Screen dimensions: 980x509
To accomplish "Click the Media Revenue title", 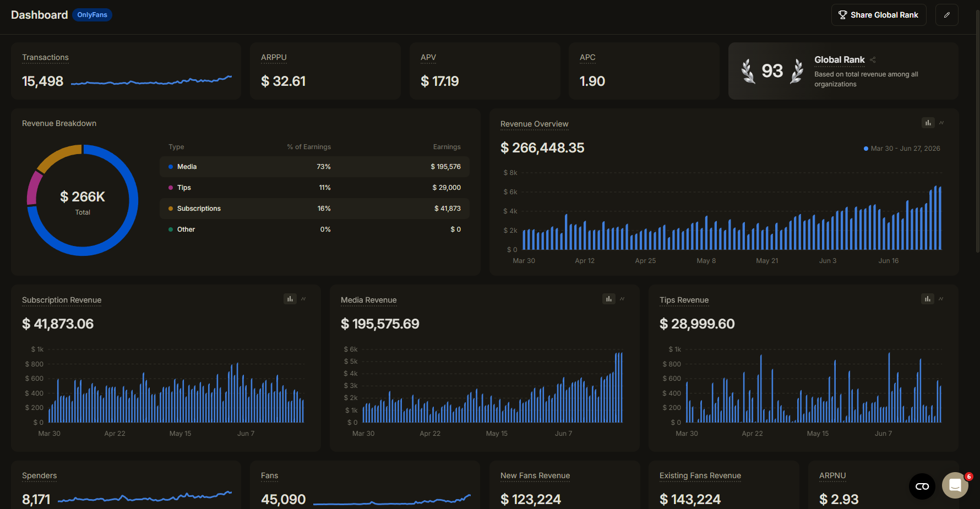I will [368, 300].
